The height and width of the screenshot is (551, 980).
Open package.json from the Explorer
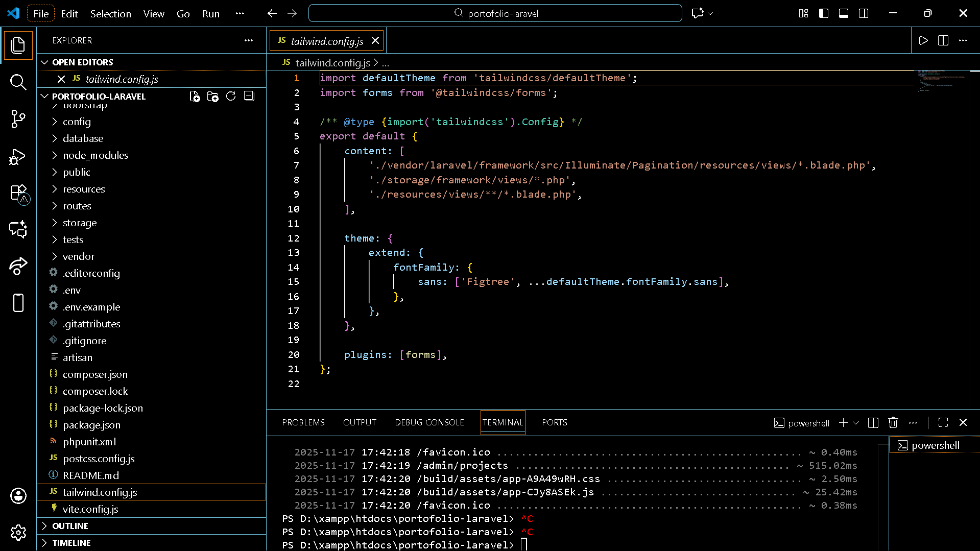[x=91, y=424]
